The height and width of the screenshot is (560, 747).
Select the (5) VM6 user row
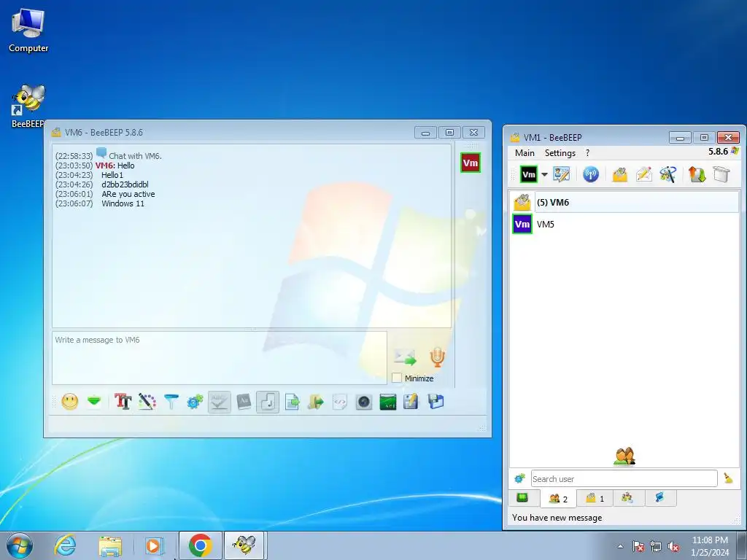pyautogui.click(x=624, y=203)
